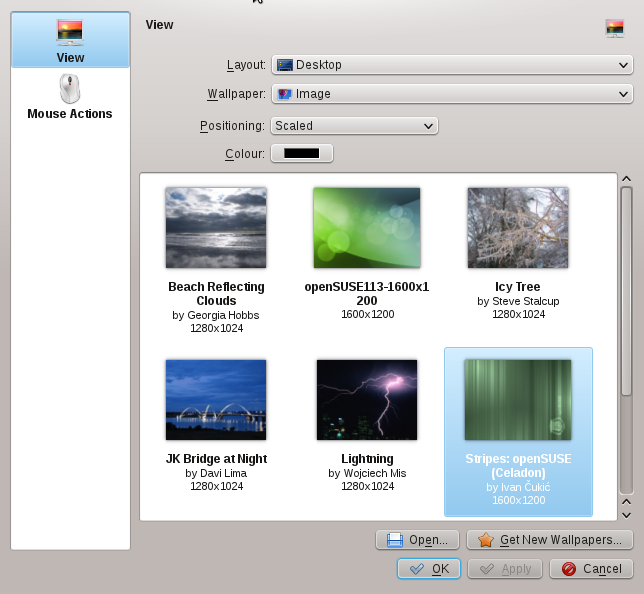Click the Wallpaper label text

point(237,94)
